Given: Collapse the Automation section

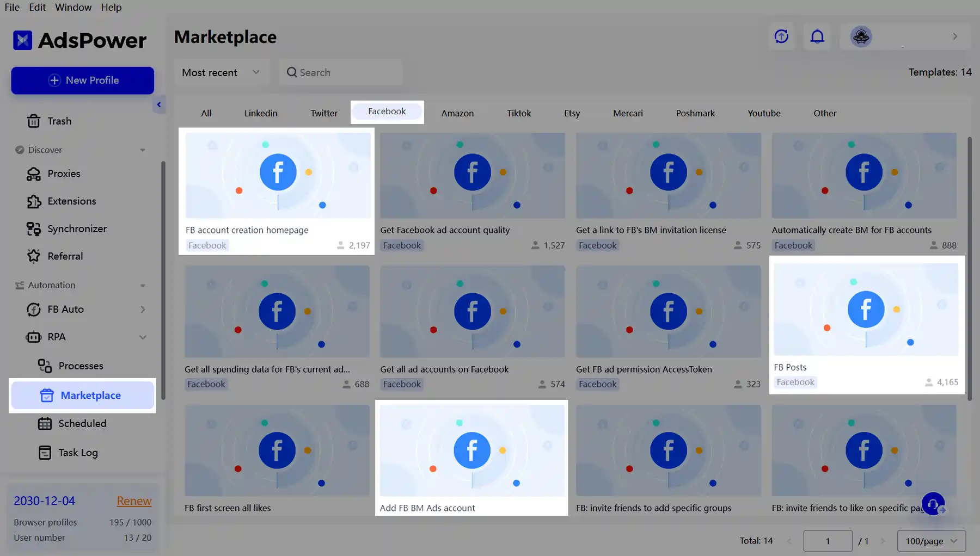Looking at the screenshot, I should click(x=143, y=286).
